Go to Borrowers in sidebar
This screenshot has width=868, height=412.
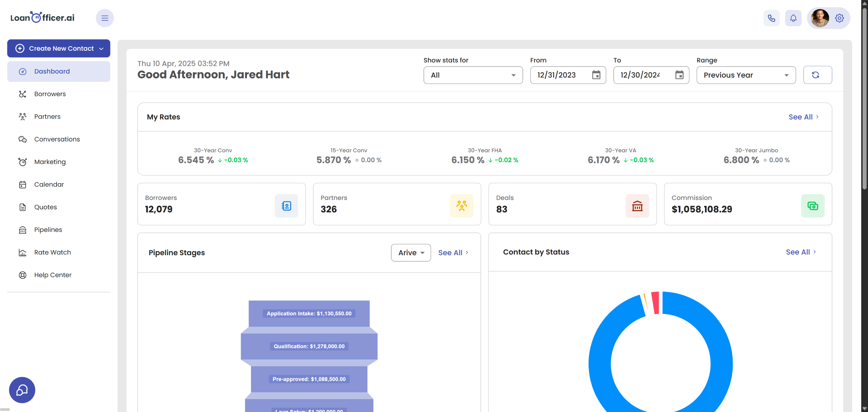[50, 94]
